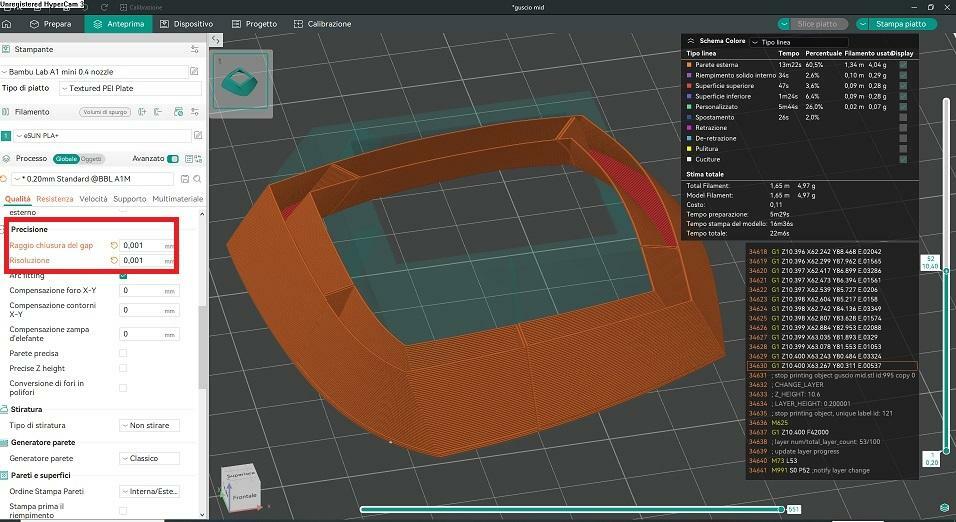Enable the Parete precisa checkbox

pos(123,353)
